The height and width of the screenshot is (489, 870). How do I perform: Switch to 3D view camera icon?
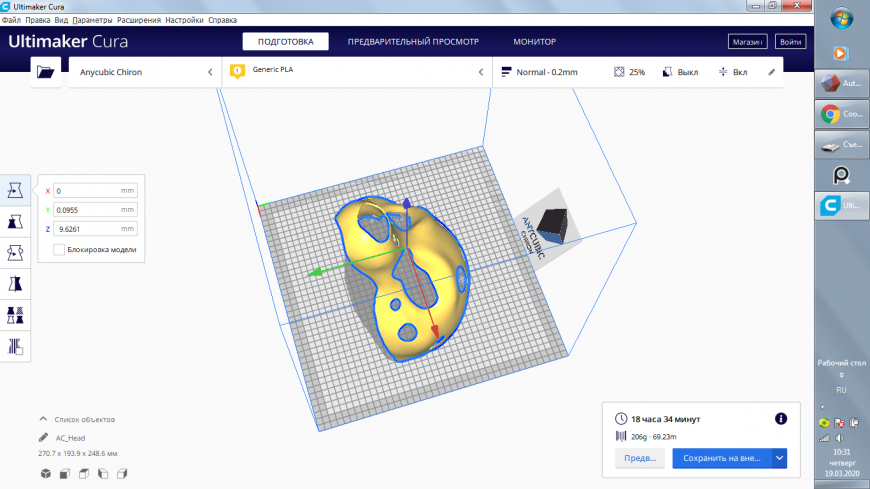46,473
